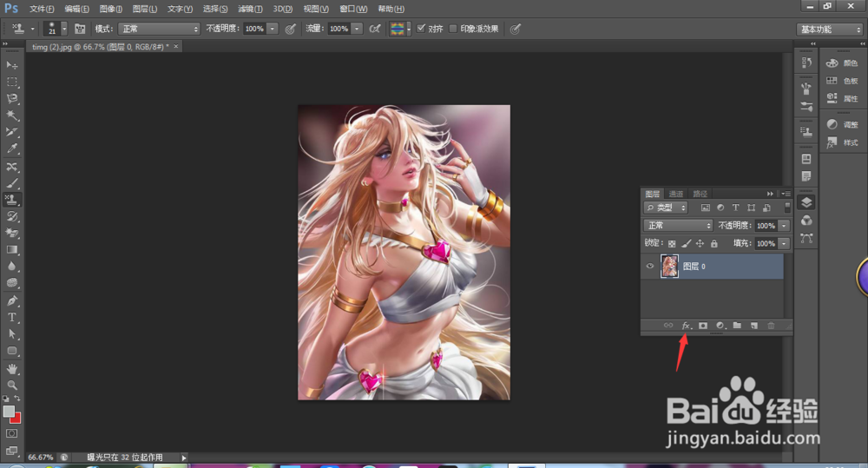
Task: Open the layer filter 类型 dropdown
Action: [x=666, y=208]
